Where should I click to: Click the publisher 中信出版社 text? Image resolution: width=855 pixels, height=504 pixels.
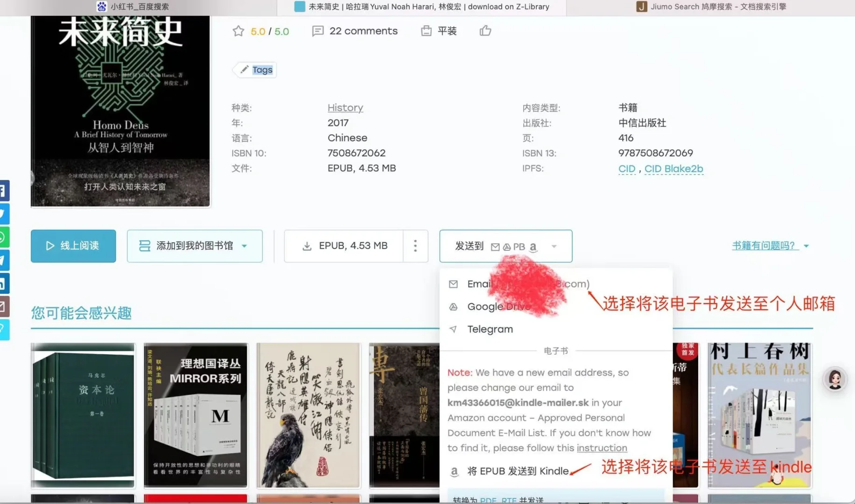tap(642, 123)
